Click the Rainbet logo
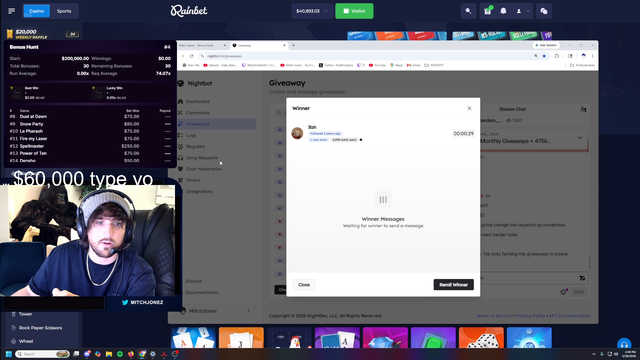Screen dimensions: 640x360 (189, 11)
